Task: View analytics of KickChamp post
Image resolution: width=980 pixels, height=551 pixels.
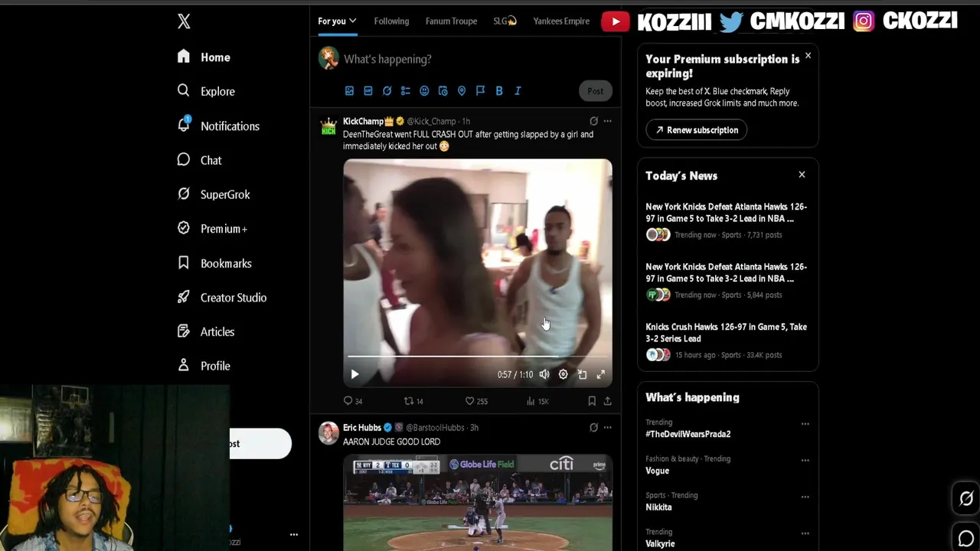Action: (537, 401)
